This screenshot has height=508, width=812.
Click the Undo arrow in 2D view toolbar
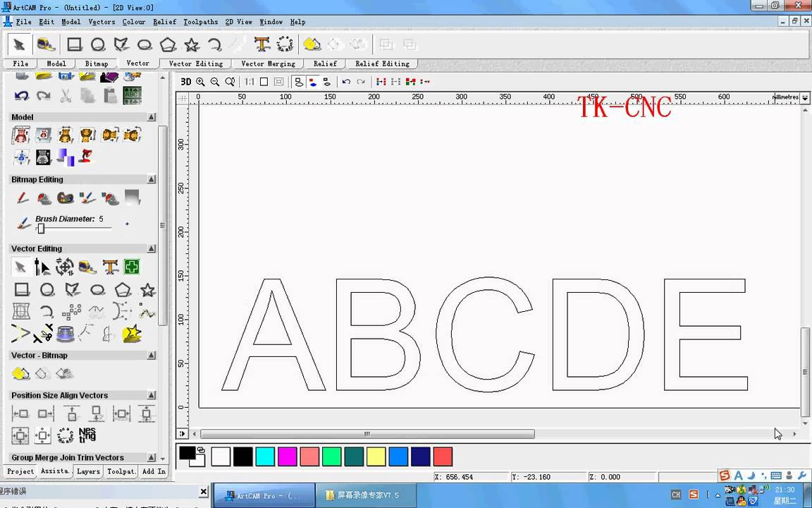(x=347, y=82)
